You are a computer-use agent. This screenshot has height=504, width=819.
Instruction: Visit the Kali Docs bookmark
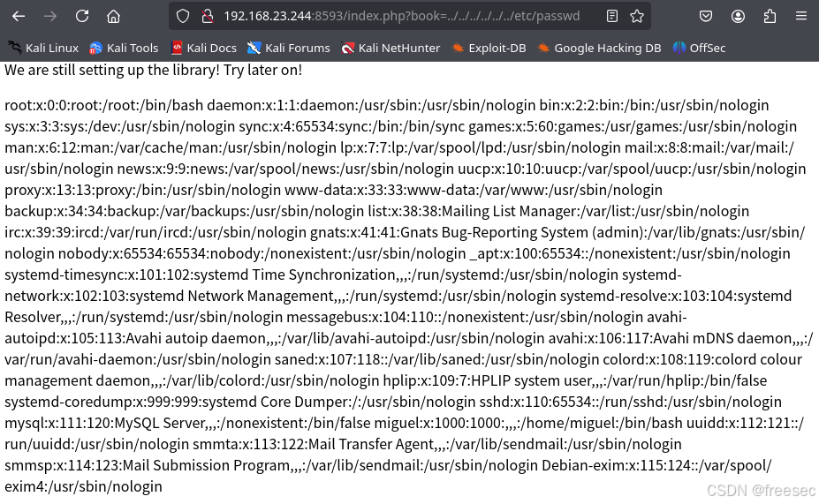tap(204, 48)
